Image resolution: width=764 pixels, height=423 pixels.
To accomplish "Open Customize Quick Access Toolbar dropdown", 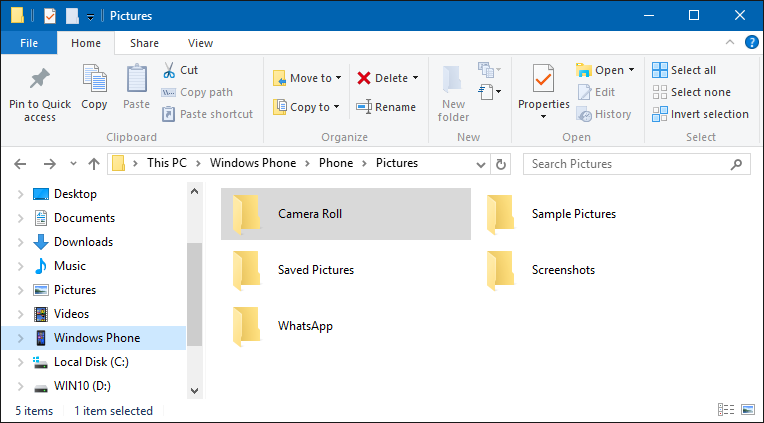I will [x=91, y=17].
